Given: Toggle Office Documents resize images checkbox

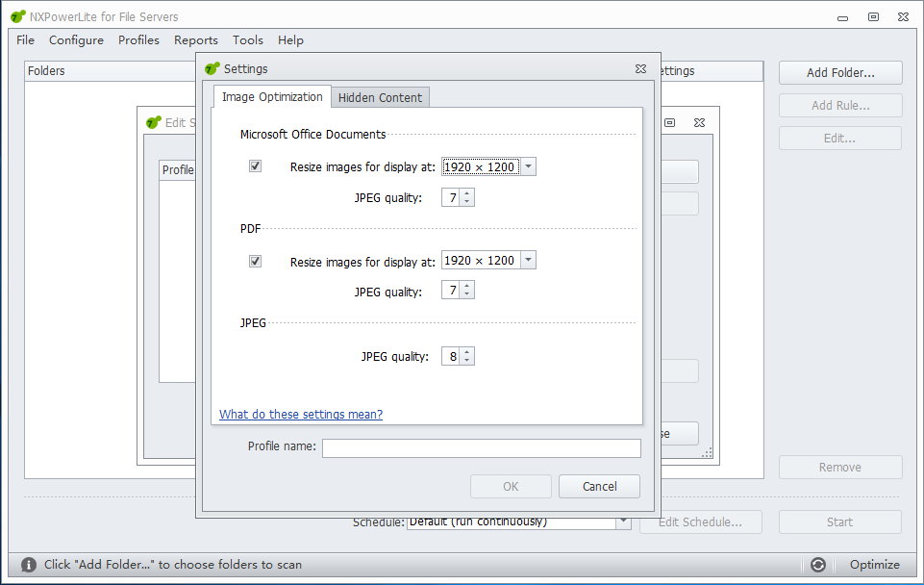Looking at the screenshot, I should [255, 166].
